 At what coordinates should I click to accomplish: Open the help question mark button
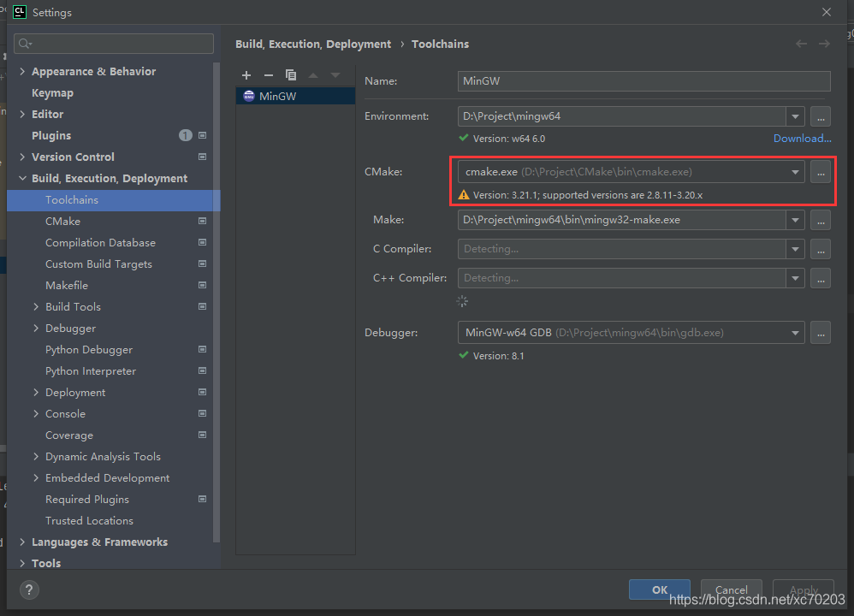(x=29, y=589)
